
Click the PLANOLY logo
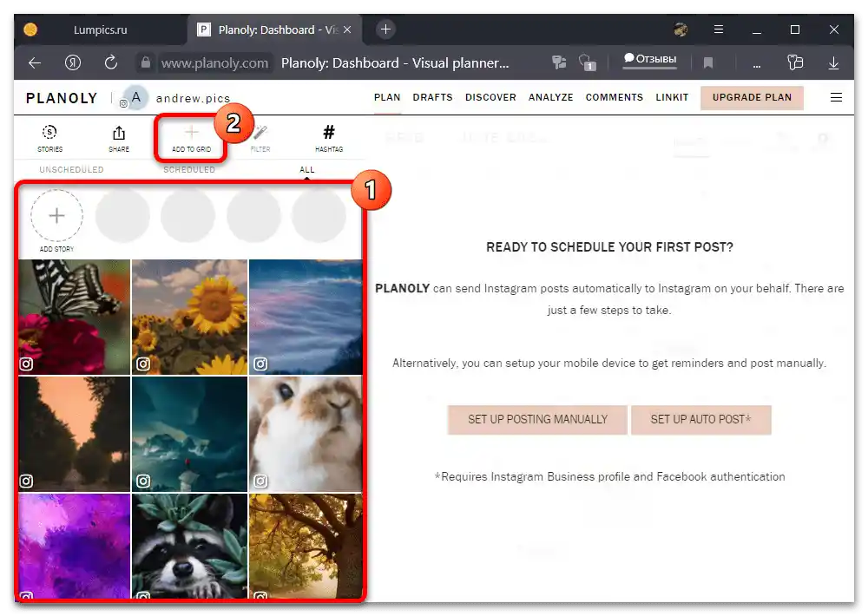[62, 98]
